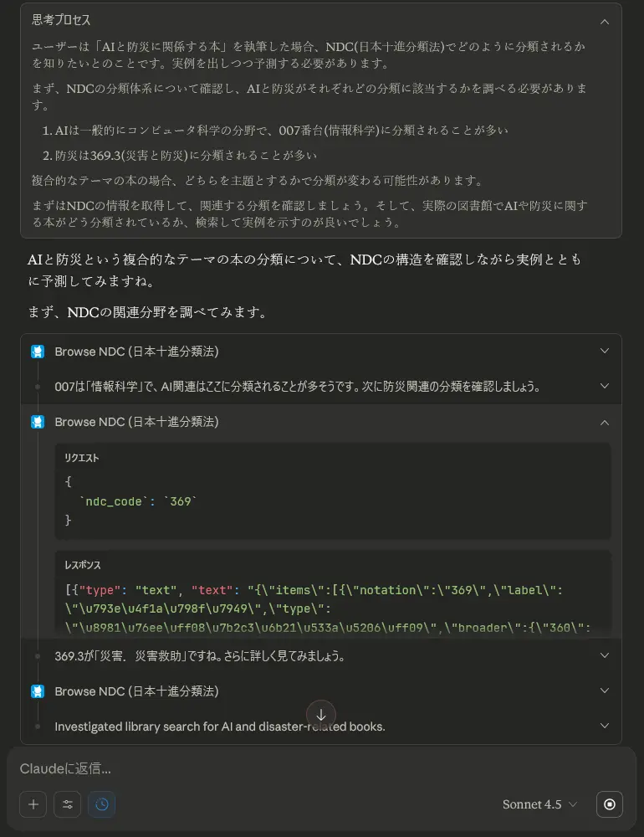Expand the 007 情報科学 step chevron

point(605,386)
